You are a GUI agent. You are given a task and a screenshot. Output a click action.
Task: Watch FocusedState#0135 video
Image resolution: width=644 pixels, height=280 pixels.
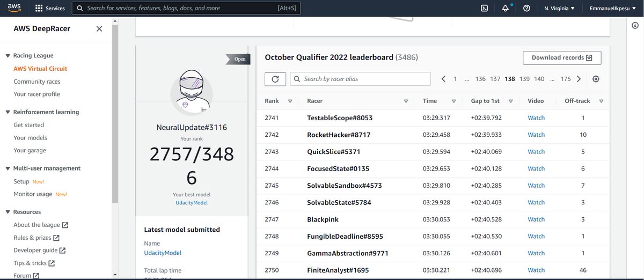(536, 168)
